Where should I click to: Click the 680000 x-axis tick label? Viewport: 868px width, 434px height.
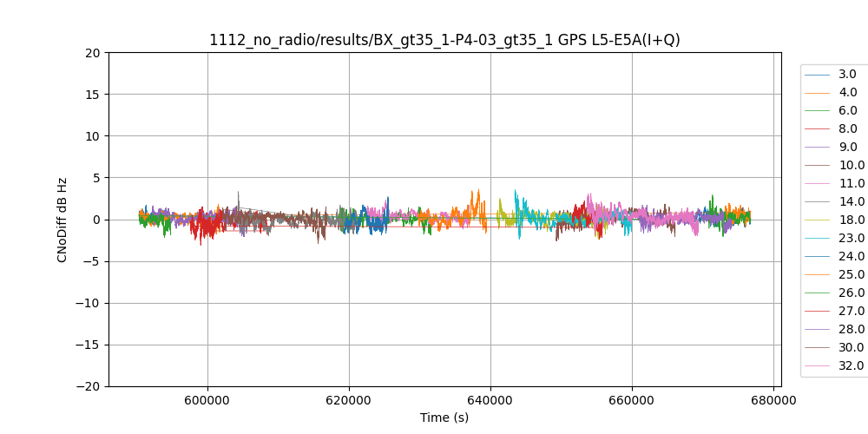pos(773,401)
